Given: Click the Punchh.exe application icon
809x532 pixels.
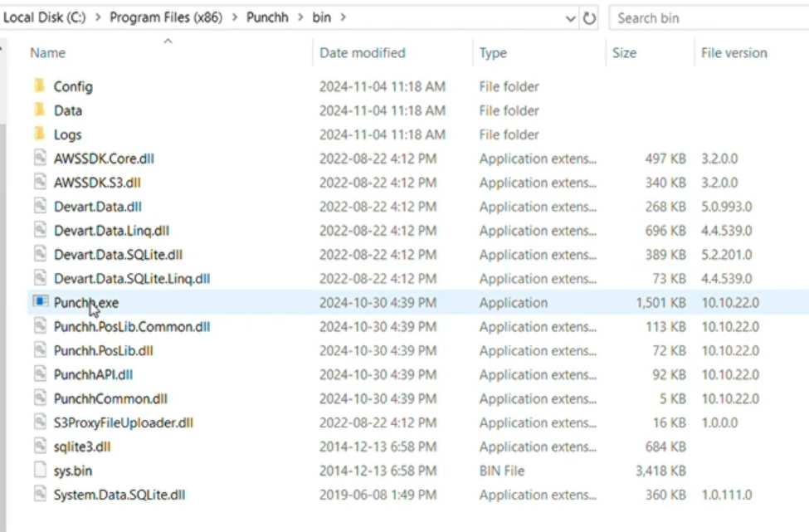Looking at the screenshot, I should [x=41, y=301].
